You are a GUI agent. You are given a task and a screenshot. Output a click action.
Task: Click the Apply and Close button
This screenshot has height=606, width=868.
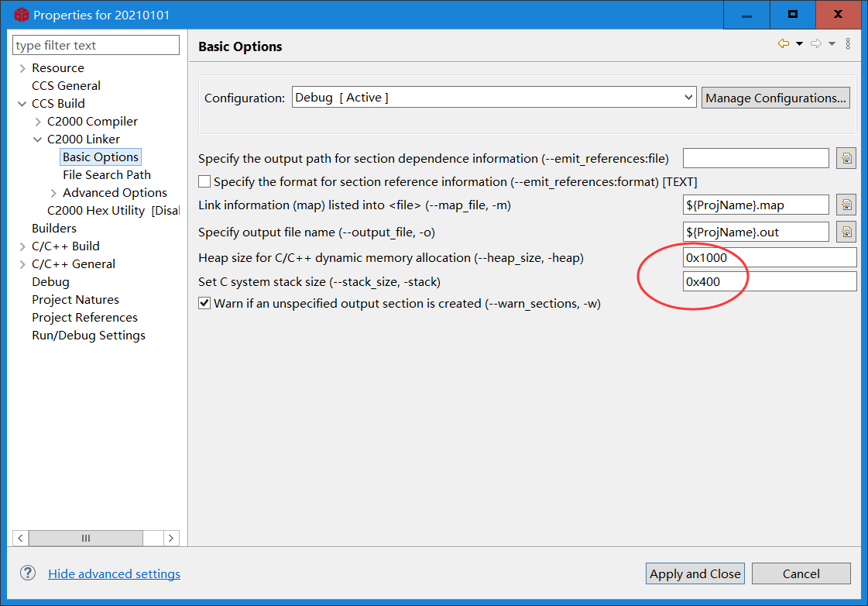click(x=695, y=573)
